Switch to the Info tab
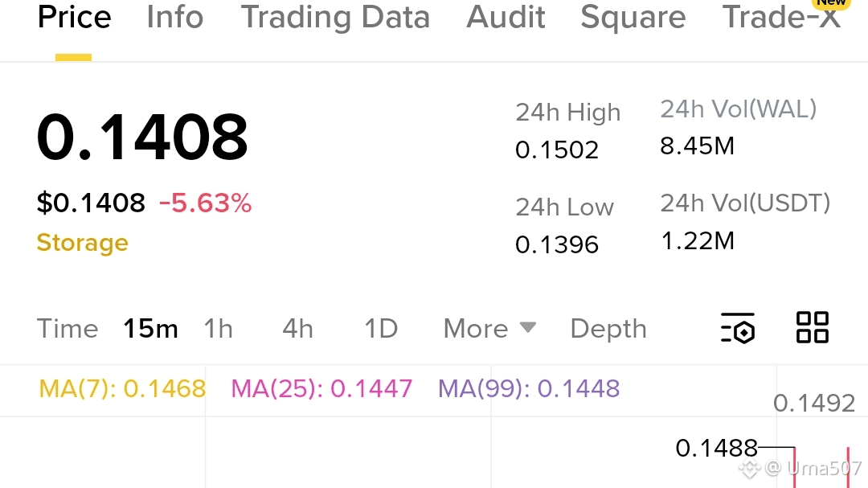 pos(174,18)
